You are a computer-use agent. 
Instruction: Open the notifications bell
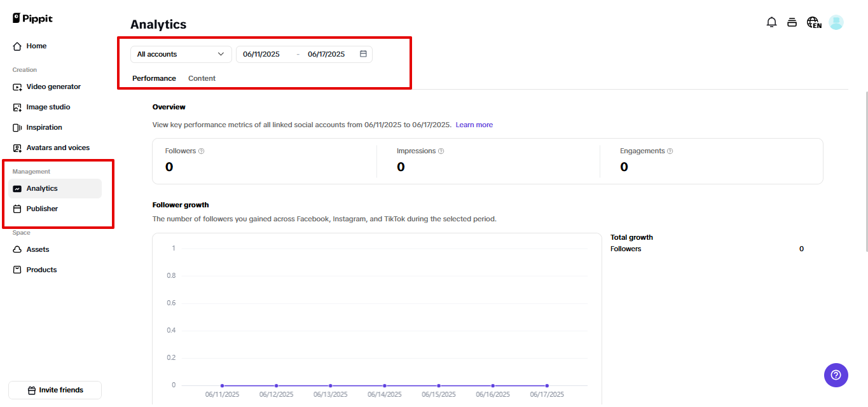(x=771, y=22)
